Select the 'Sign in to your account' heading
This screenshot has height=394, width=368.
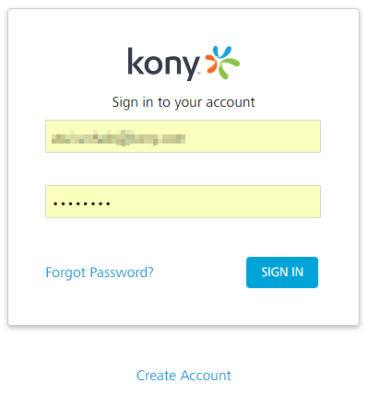(x=183, y=102)
